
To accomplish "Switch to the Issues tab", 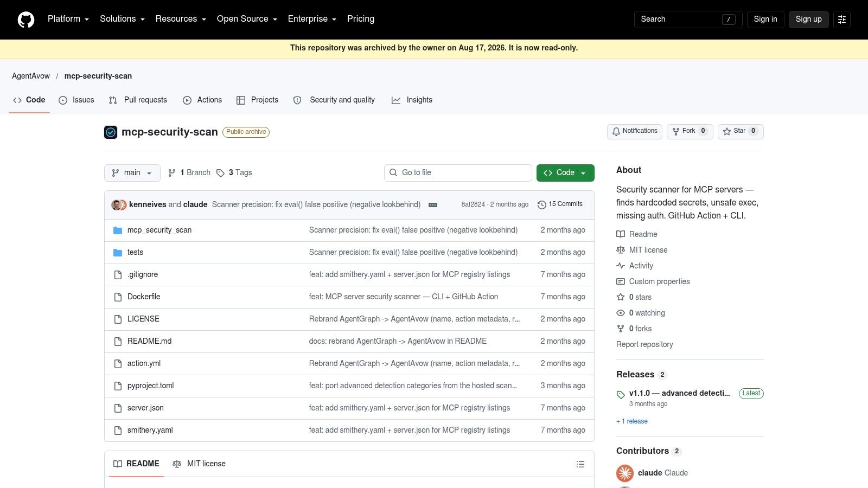I will [x=76, y=100].
